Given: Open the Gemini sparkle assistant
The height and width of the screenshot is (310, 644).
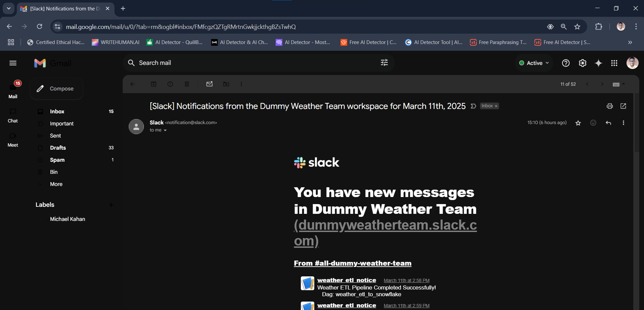Looking at the screenshot, I should tap(599, 63).
